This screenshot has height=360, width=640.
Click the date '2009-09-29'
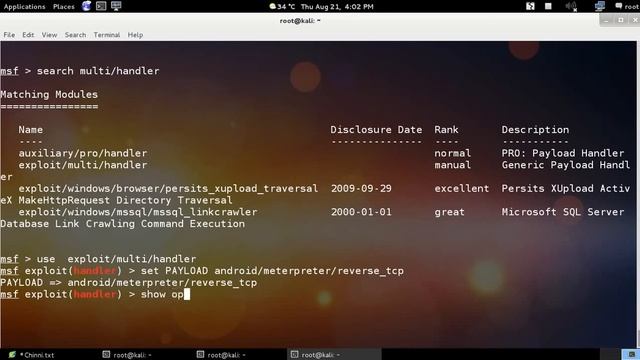pos(361,189)
